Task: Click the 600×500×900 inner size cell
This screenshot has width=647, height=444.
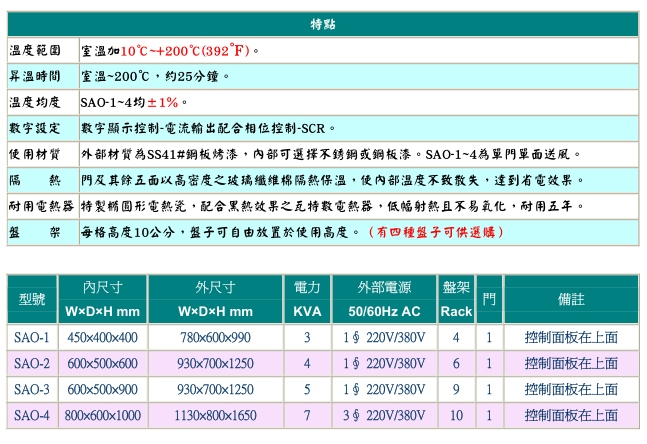Action: 102,390
